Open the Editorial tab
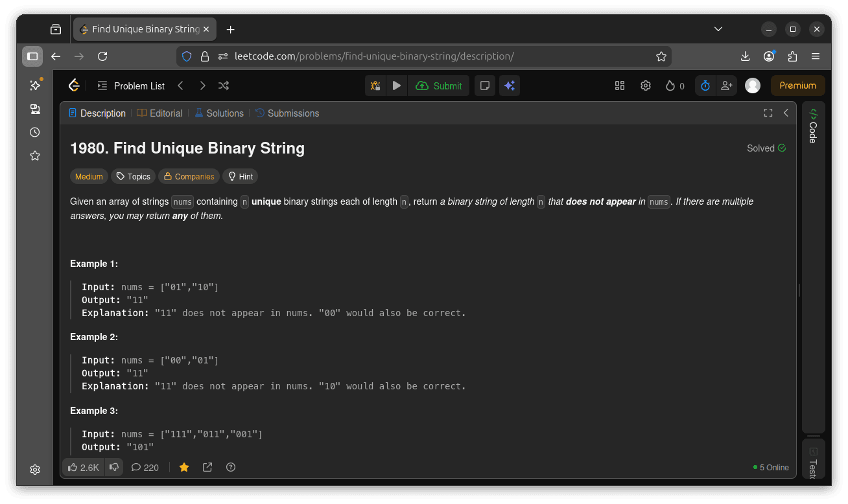Screen dimensions: 848x504 tap(159, 113)
